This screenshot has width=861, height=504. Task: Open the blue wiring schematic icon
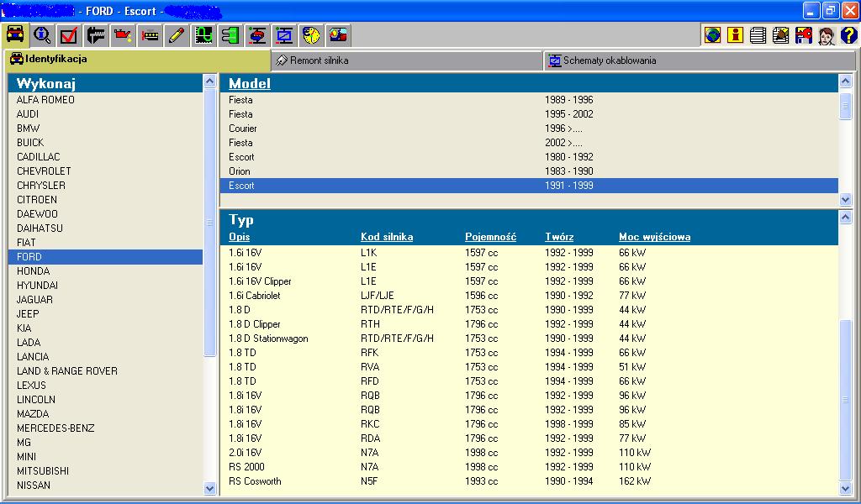(284, 35)
